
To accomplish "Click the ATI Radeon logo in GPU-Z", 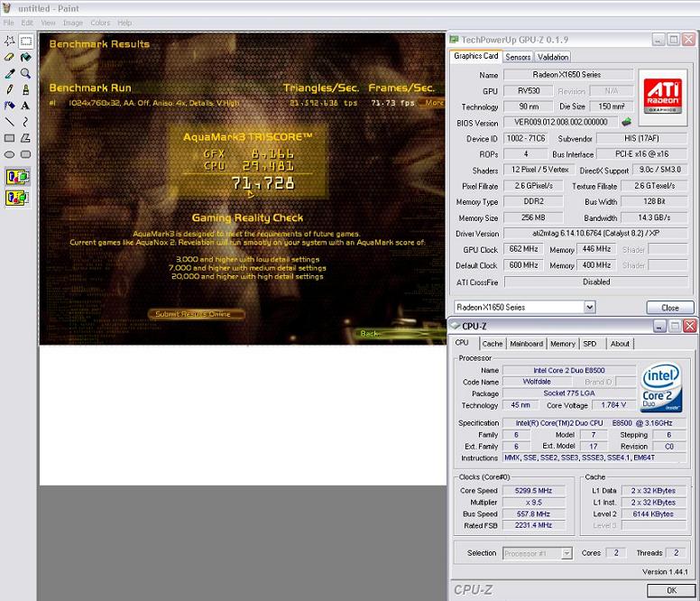I will [662, 96].
